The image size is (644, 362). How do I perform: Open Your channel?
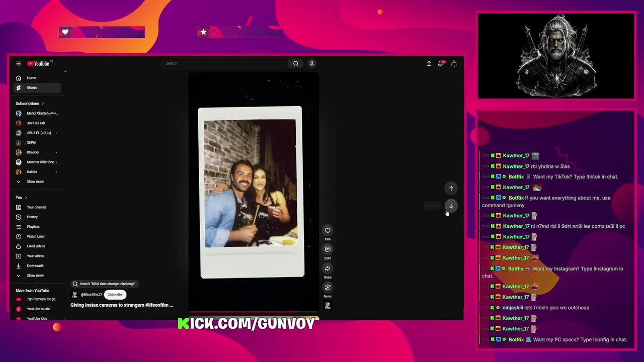pos(37,207)
